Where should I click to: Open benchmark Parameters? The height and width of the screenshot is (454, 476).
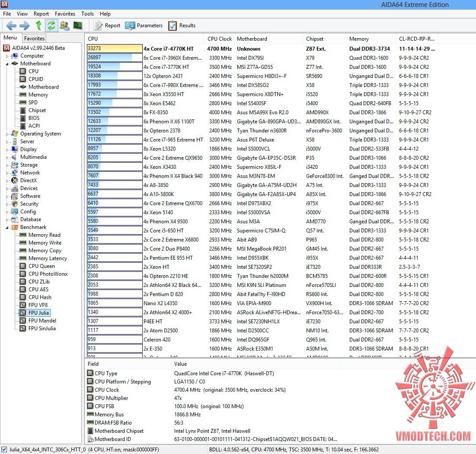pos(144,26)
